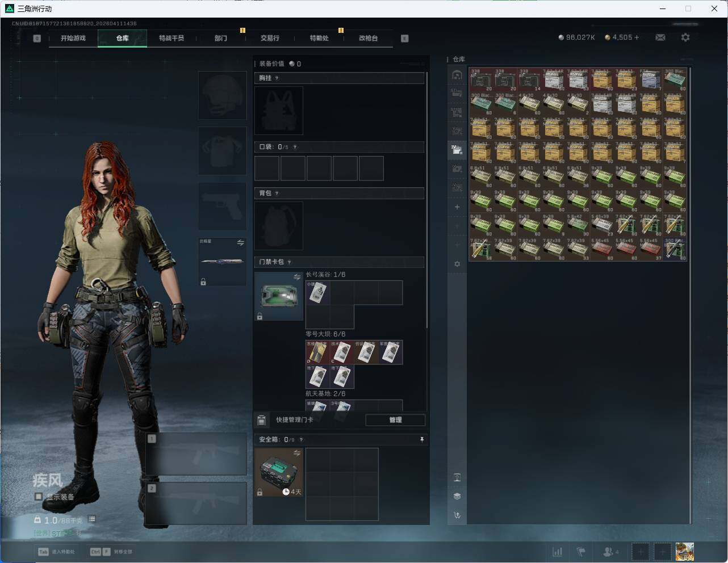This screenshot has width=728, height=563.
Task: Click the plus next to 4,505 currency
Action: [x=637, y=37]
